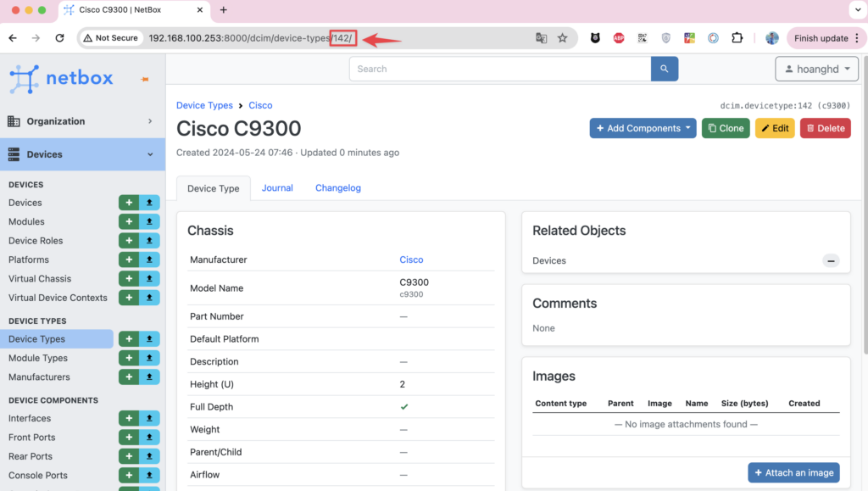Add a Virtual Device Context plus icon

129,298
